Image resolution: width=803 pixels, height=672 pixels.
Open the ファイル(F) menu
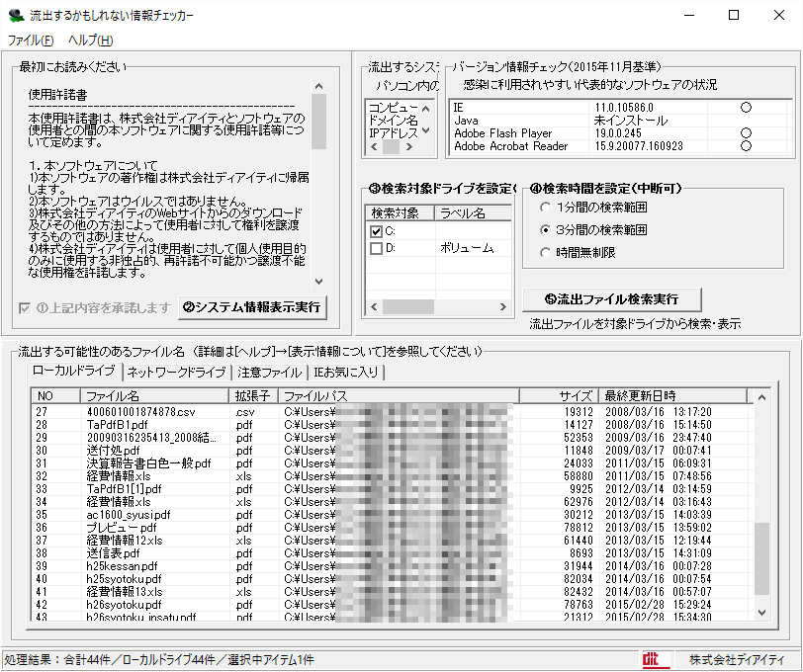(31, 41)
